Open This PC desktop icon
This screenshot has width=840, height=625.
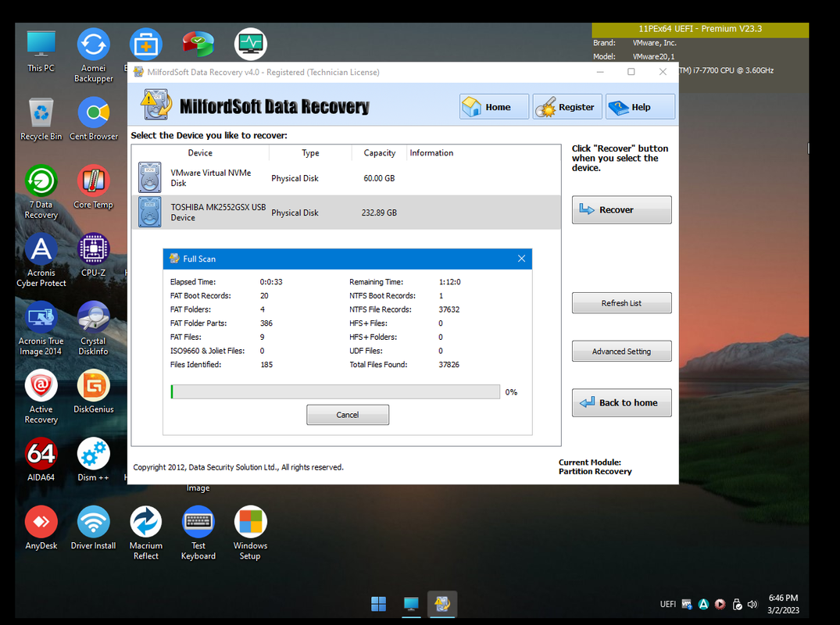pos(41,51)
